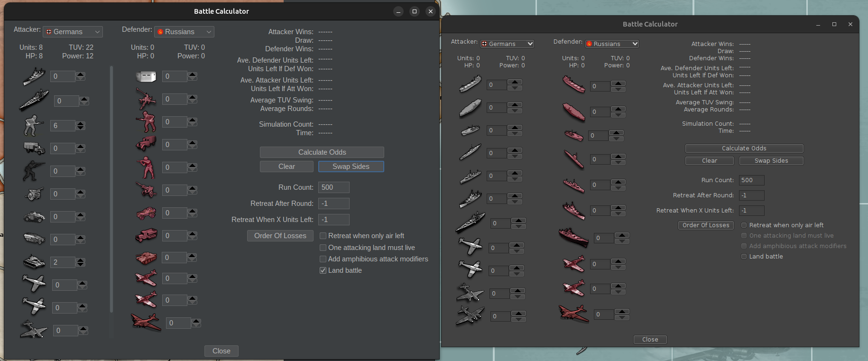Click the German infantry quantity field showing 6
Screen dimensions: 868x361
(x=63, y=126)
